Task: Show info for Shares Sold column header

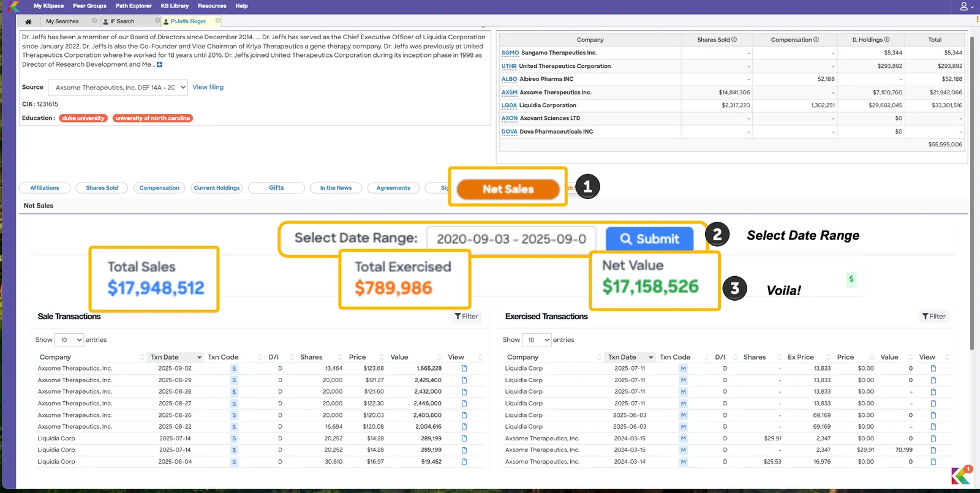Action: [734, 40]
